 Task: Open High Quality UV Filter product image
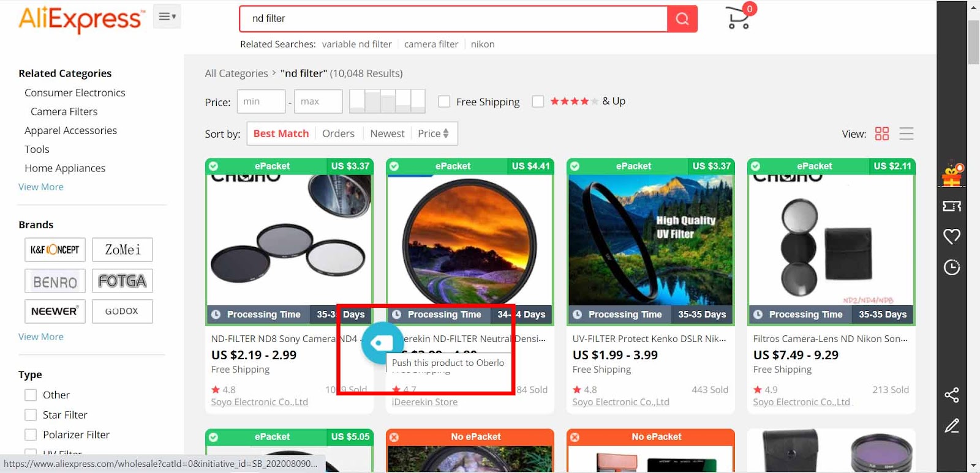point(650,240)
